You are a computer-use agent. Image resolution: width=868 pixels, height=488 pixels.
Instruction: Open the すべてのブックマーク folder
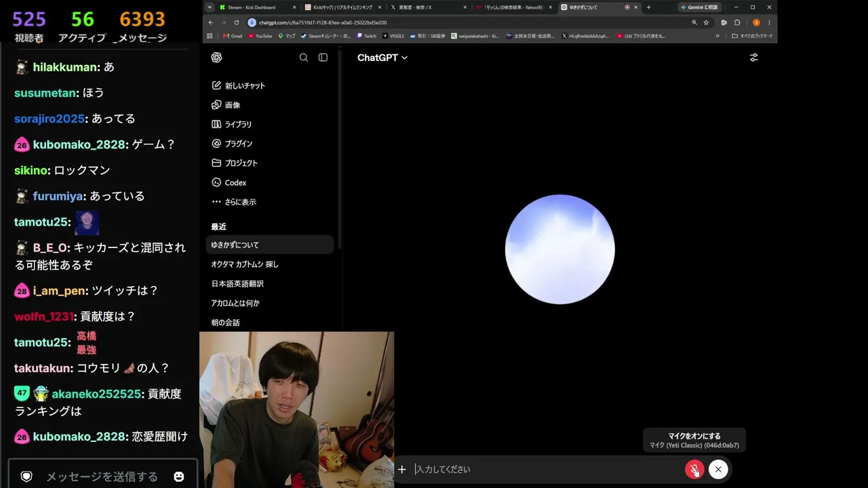pyautogui.click(x=753, y=36)
